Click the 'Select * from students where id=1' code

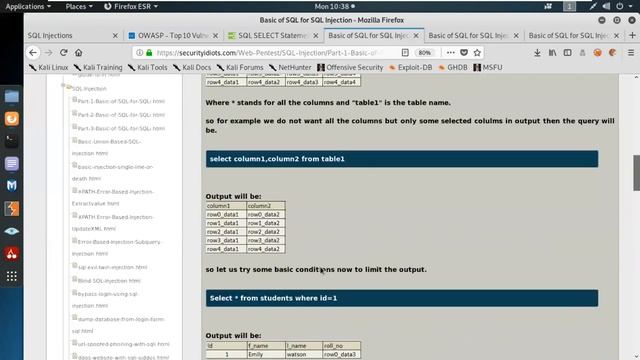[402, 298]
